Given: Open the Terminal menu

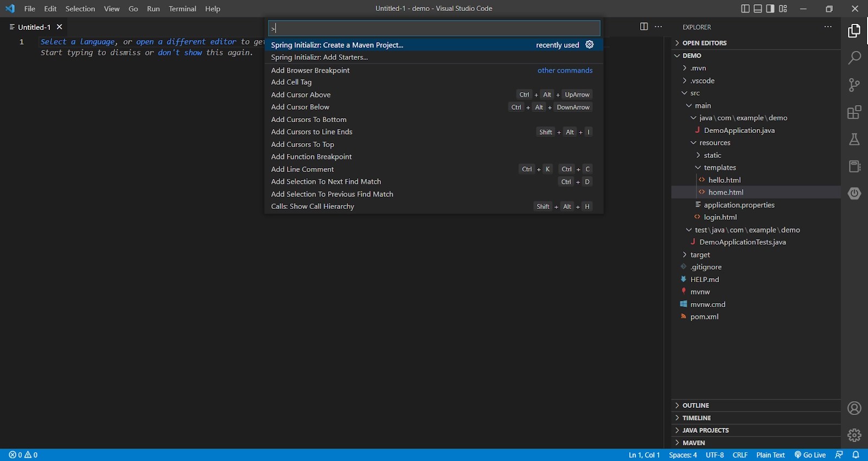Looking at the screenshot, I should [182, 9].
